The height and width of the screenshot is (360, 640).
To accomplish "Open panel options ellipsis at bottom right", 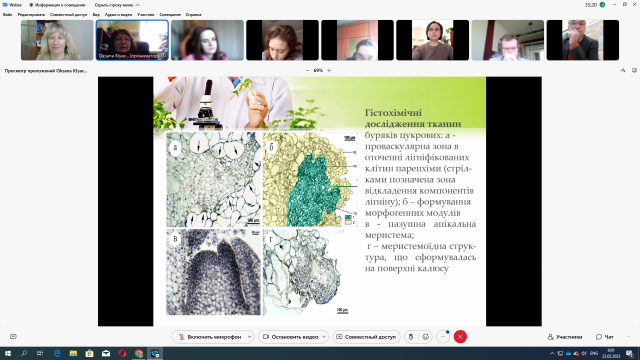I will coord(629,337).
